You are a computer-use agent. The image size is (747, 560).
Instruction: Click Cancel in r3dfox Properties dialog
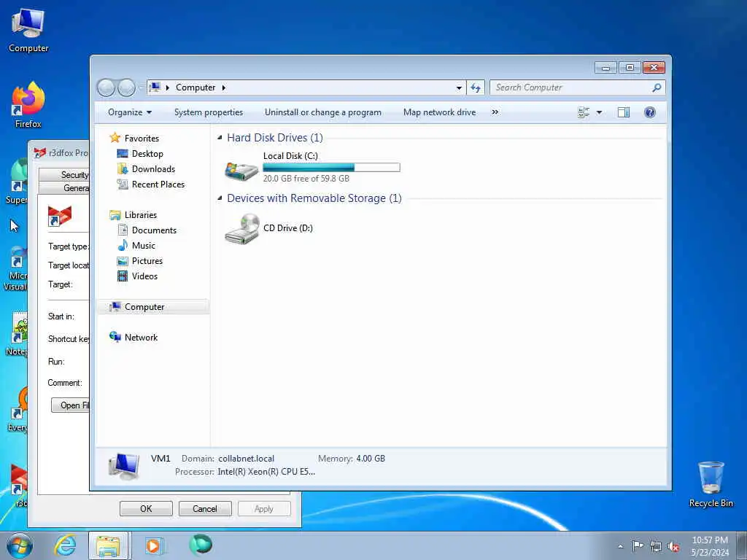(205, 508)
